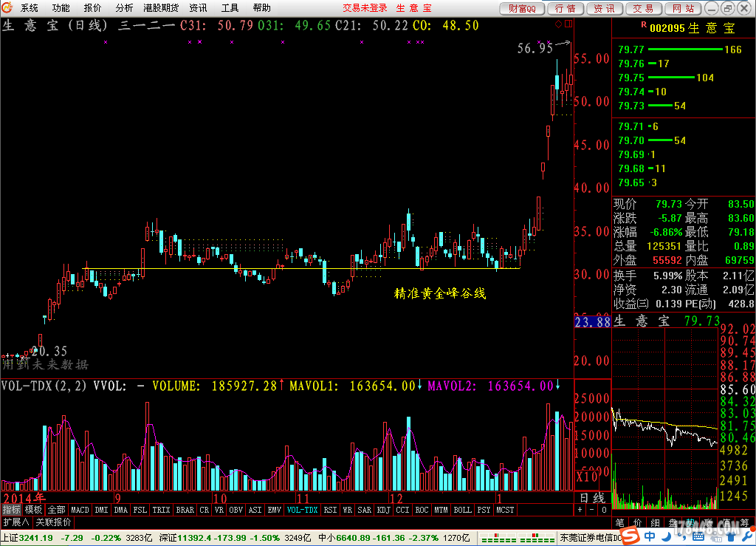Switch indicator to MACD
Viewport: 756px width, 546px height.
[80, 510]
